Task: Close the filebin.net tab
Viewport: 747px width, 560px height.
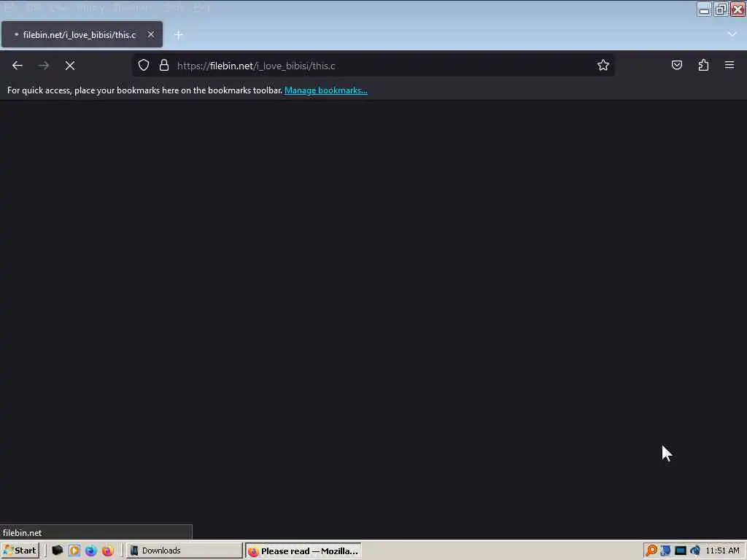Action: pyautogui.click(x=150, y=34)
